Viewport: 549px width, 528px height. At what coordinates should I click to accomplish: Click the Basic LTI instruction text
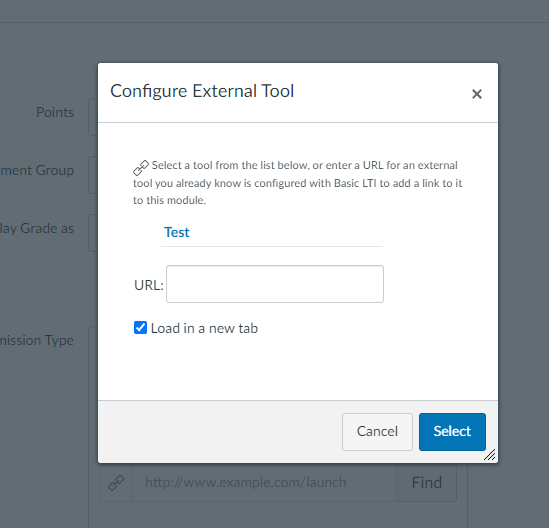click(x=298, y=183)
